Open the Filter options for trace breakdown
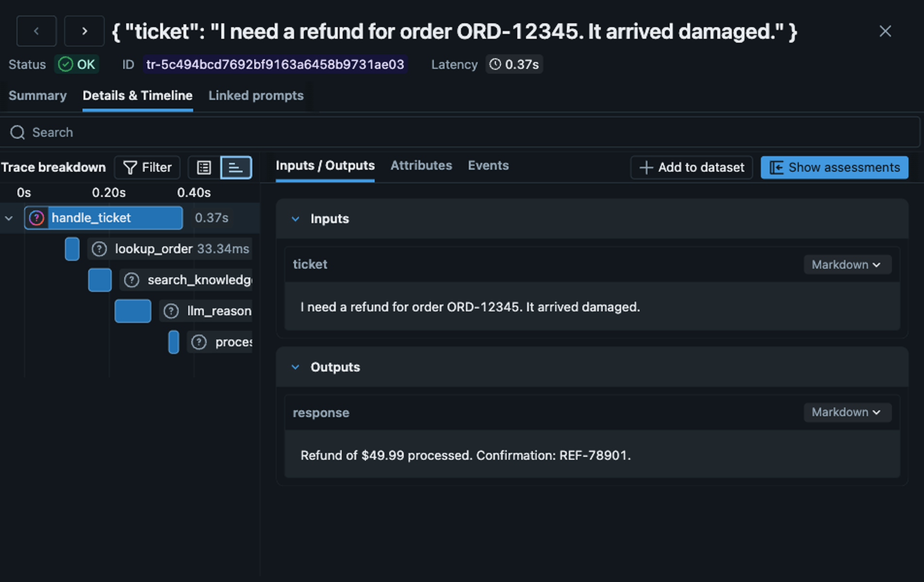 click(x=148, y=168)
